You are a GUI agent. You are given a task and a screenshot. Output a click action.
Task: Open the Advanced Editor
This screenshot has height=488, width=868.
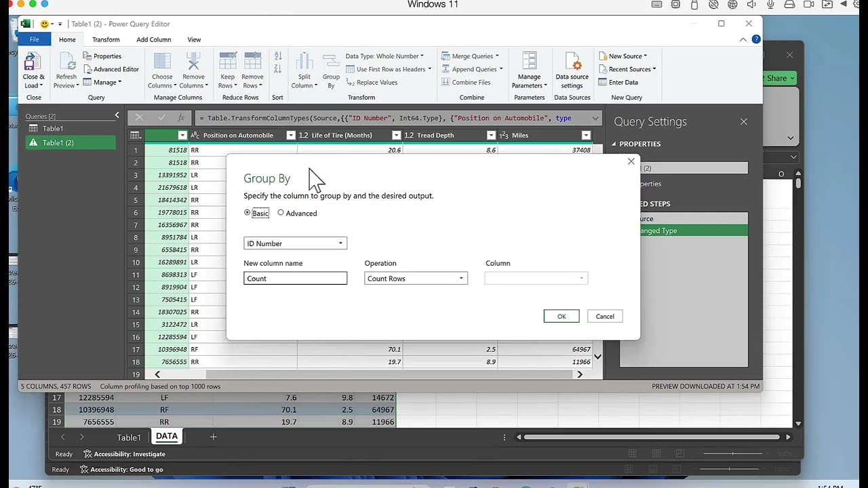111,69
